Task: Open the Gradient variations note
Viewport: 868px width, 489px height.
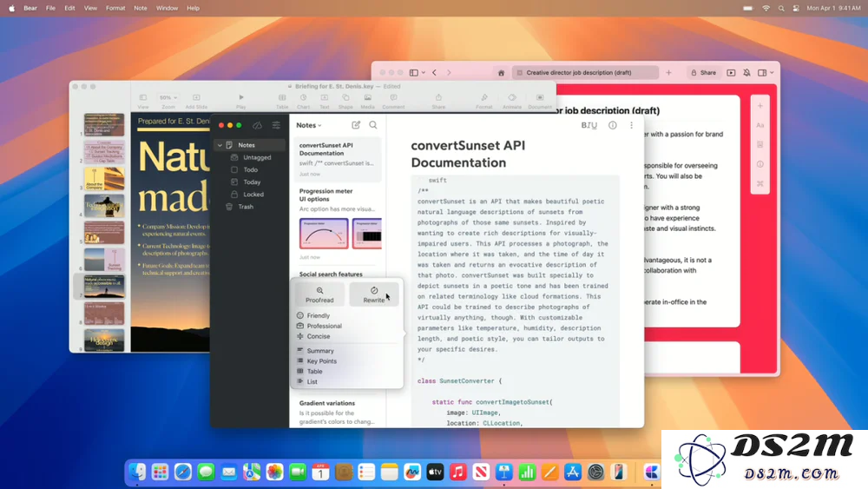Action: [338, 412]
